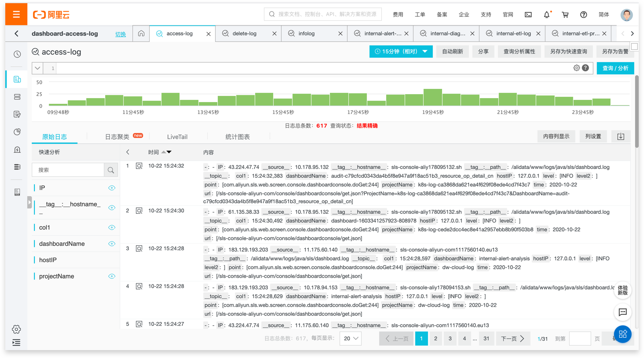Focus the quick analysis 搜索 input field
The width and height of the screenshot is (644, 358).
click(x=68, y=170)
